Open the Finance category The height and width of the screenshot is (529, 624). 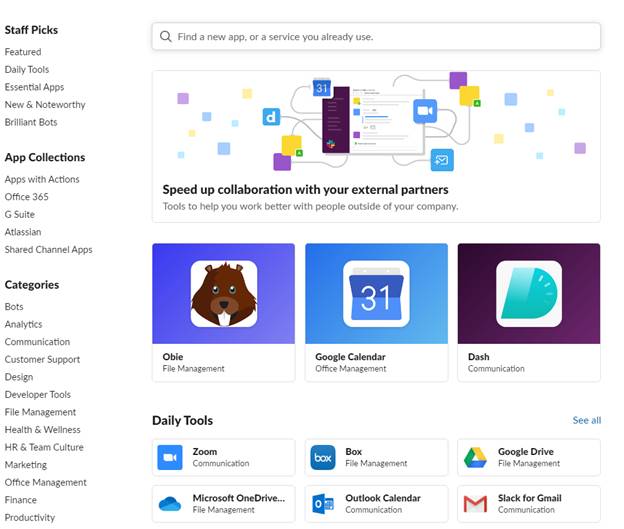point(21,500)
